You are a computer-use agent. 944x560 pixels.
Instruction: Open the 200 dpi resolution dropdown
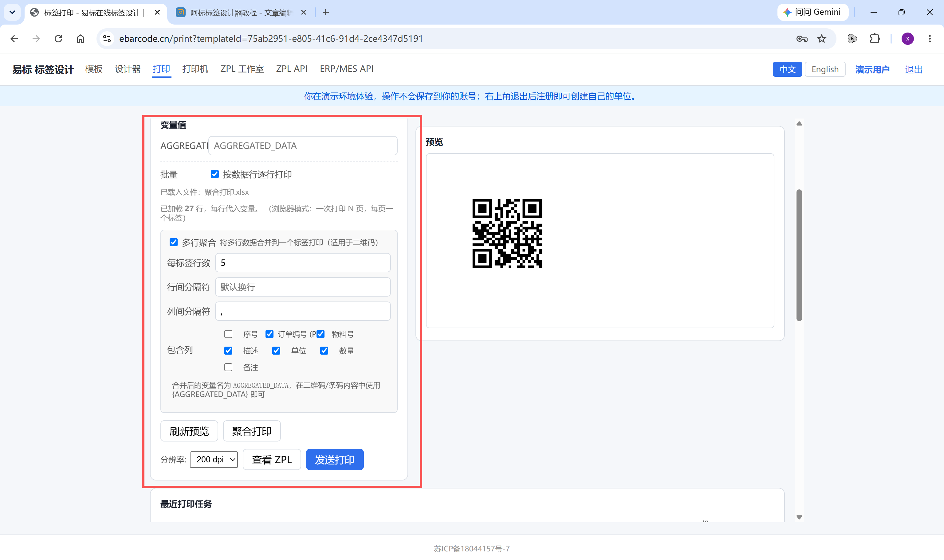[x=214, y=459]
